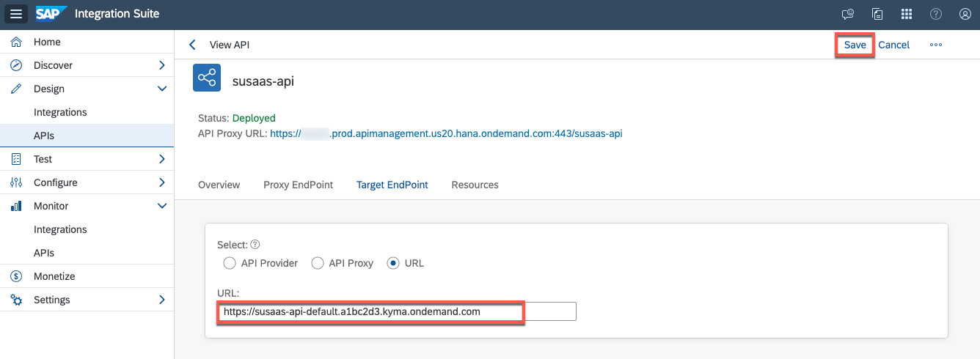Click the Test checklist icon
Viewport: 980px width, 359px height.
click(16, 159)
